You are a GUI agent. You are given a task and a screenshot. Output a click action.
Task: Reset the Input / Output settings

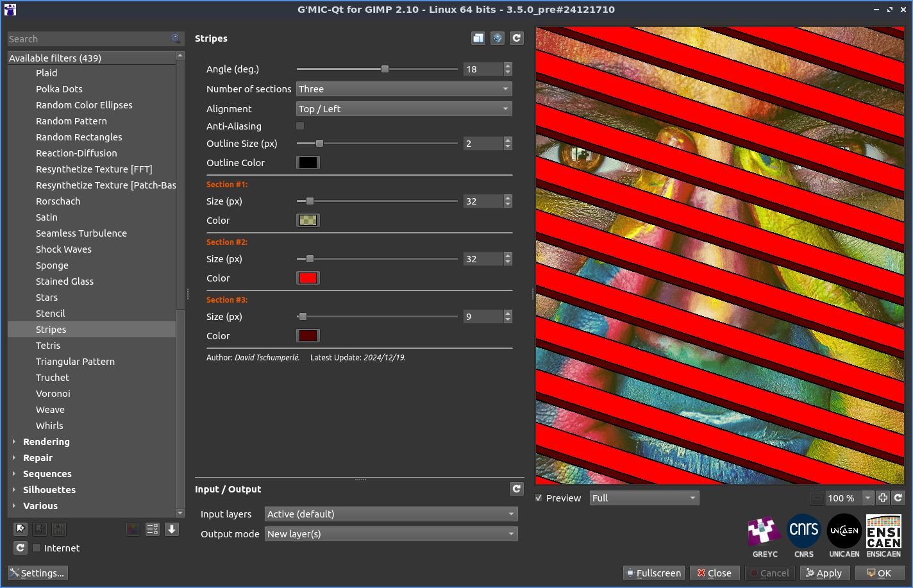(x=517, y=489)
